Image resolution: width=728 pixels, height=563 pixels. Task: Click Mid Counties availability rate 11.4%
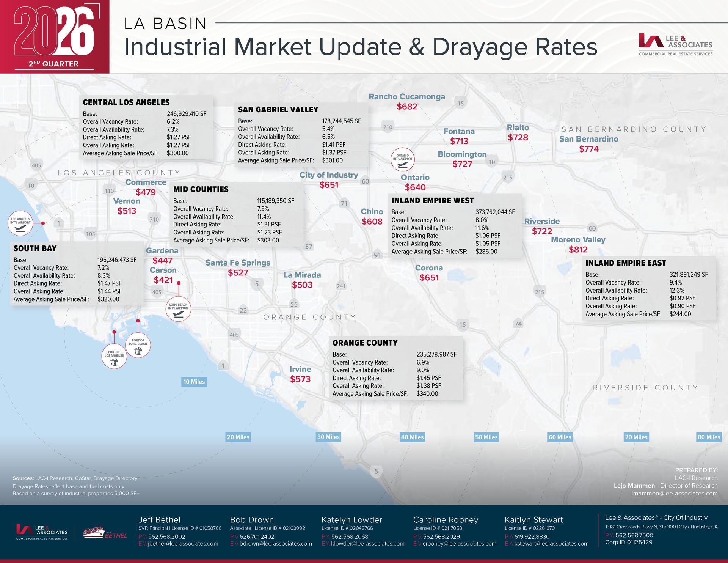(x=264, y=217)
